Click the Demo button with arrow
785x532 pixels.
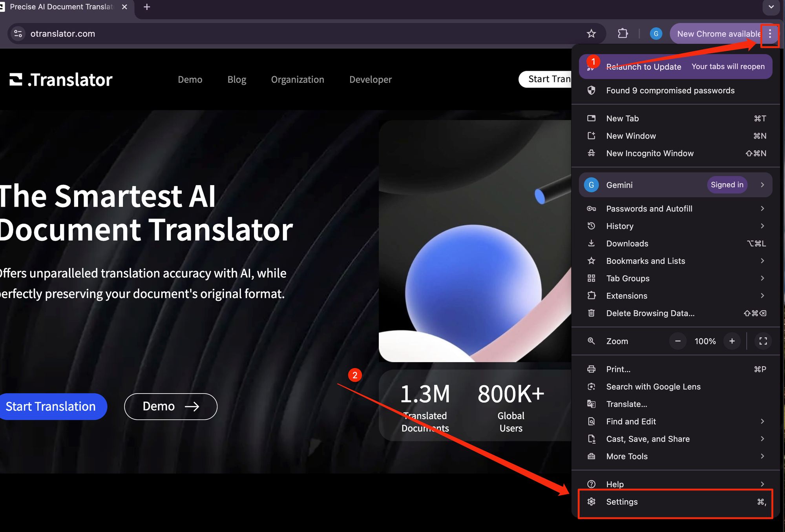click(171, 406)
